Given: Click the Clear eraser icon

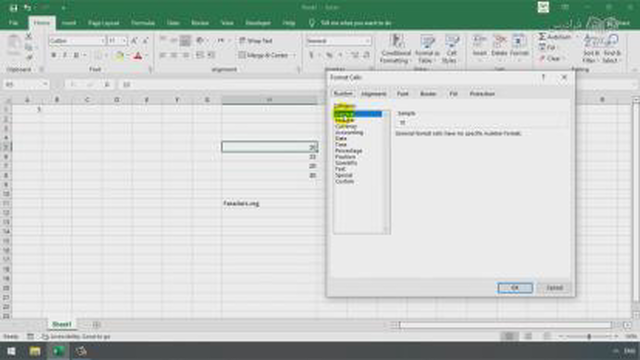Looking at the screenshot, I should [x=542, y=59].
